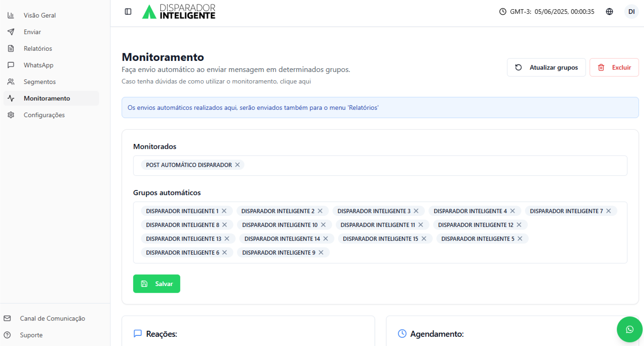Open the DI user avatar menu
Viewport: 644px width, 346px height.
pos(631,12)
